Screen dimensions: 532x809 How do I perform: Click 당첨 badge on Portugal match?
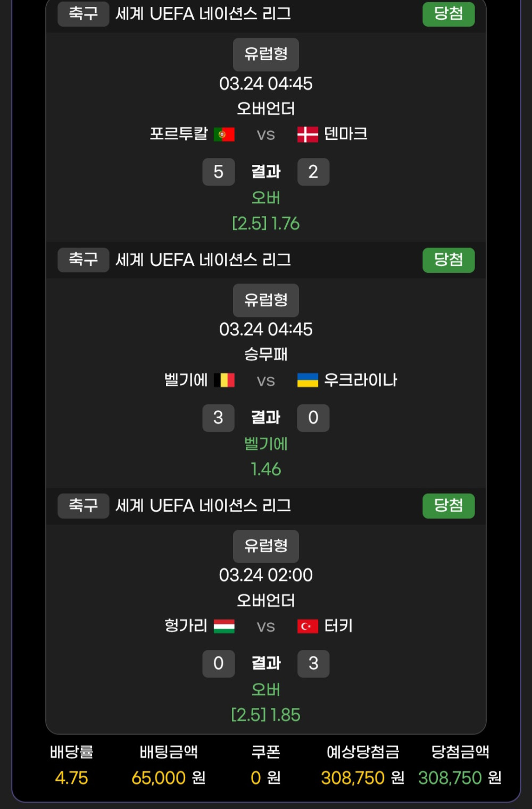[x=448, y=14]
